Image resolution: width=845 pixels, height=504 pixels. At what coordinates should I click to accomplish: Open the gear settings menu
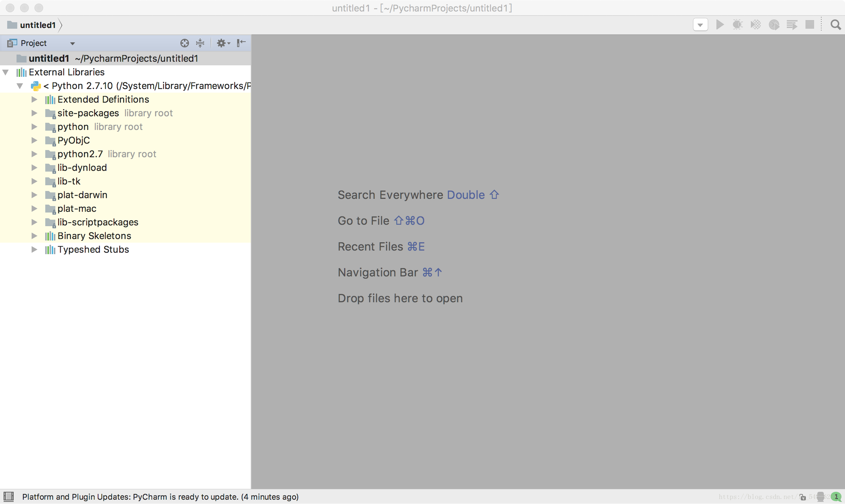click(223, 43)
